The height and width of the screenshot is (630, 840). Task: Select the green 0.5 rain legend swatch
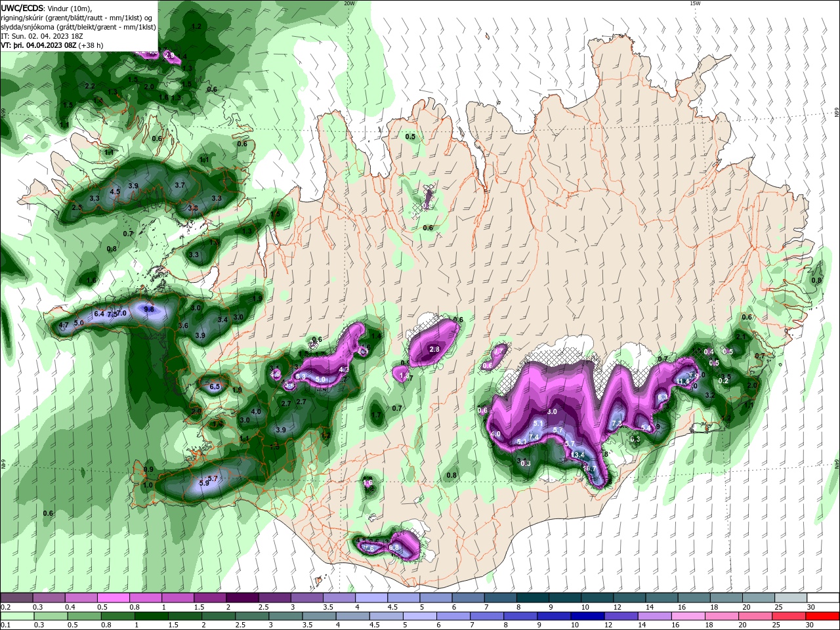[85, 616]
